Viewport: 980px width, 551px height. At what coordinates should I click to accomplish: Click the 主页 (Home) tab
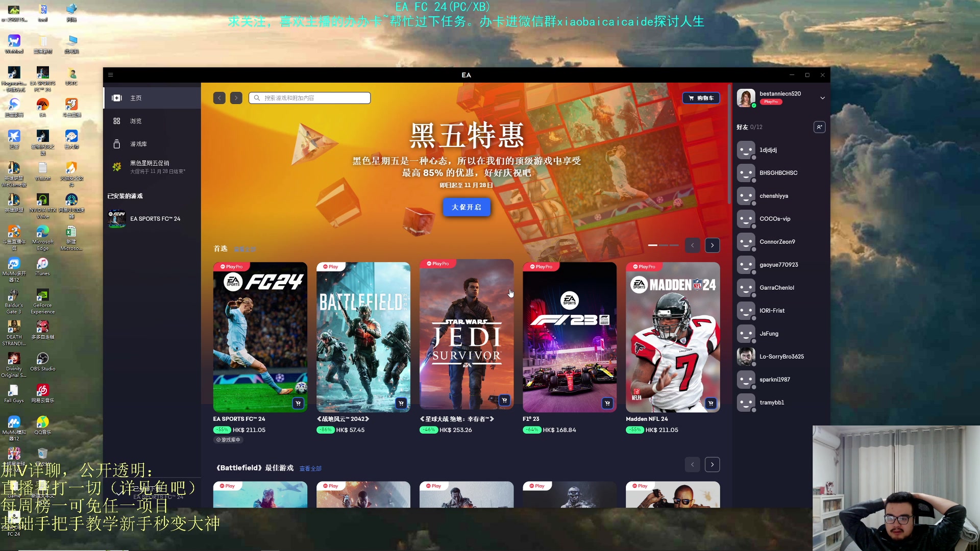pyautogui.click(x=135, y=97)
